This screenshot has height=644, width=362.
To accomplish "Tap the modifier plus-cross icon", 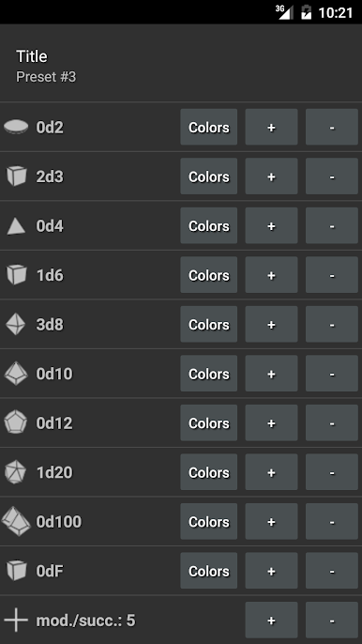I will click(x=16, y=620).
